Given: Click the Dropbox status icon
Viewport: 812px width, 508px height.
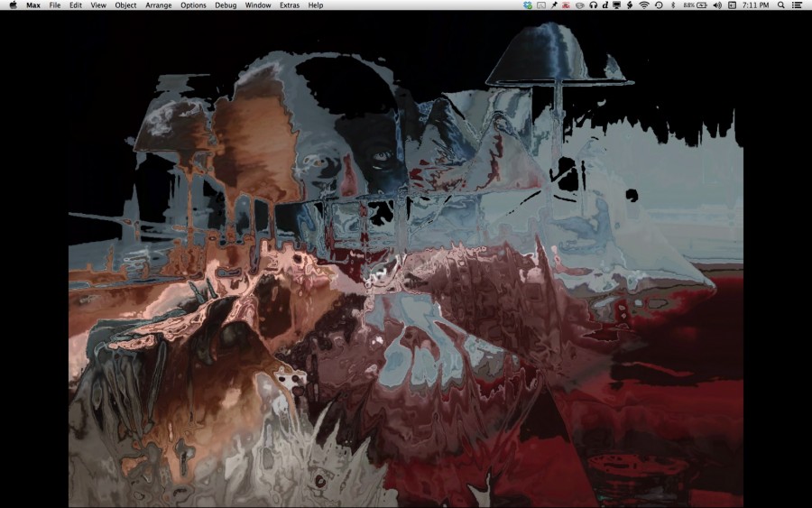Looking at the screenshot, I should point(528,5).
